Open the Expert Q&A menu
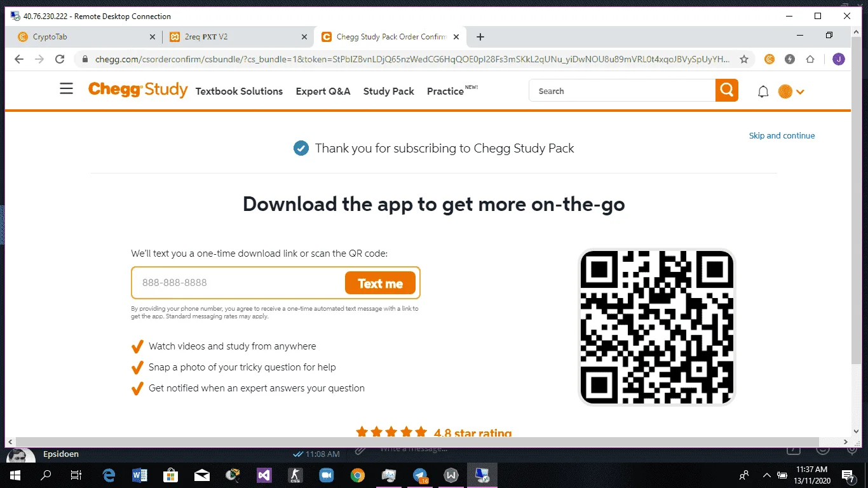 pos(323,91)
